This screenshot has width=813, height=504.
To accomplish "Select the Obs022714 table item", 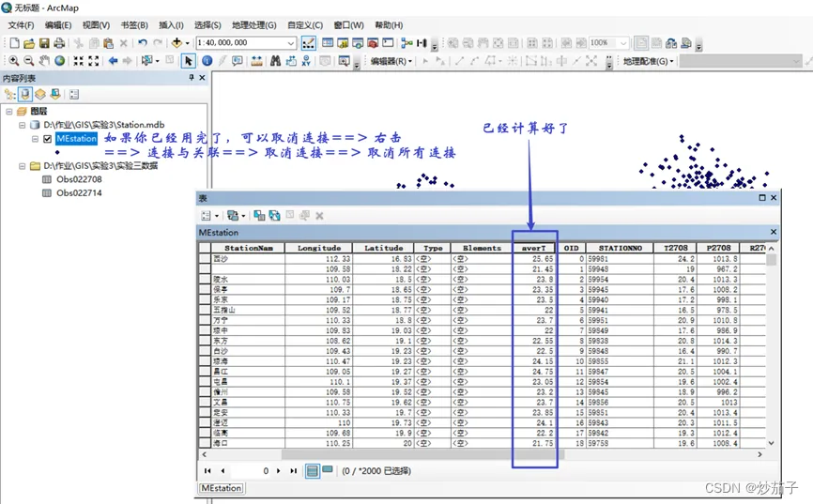I will (79, 193).
